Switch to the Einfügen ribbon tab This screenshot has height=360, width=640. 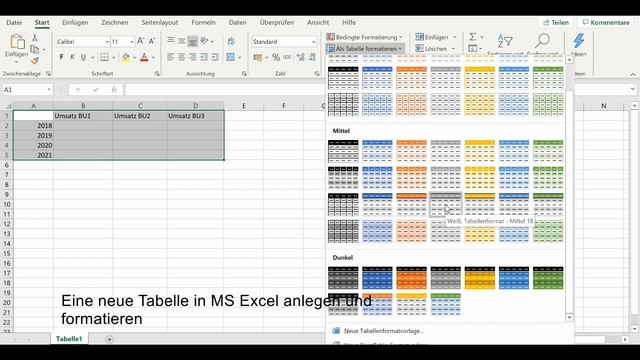pyautogui.click(x=75, y=22)
